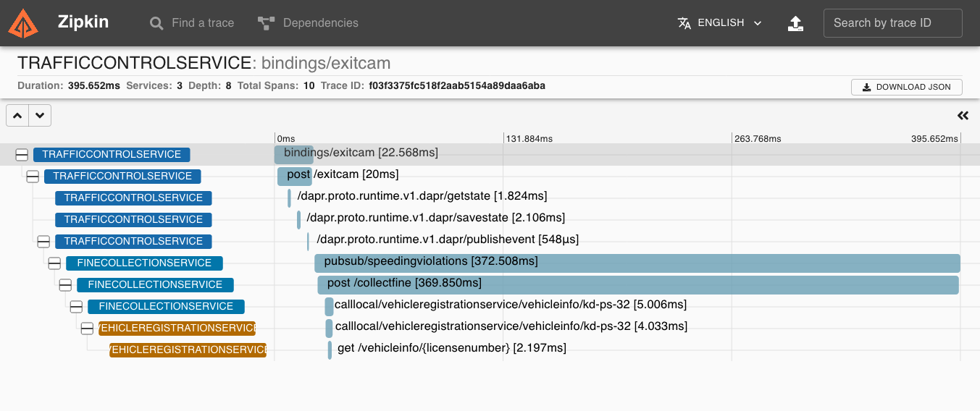Focus the Search by trace ID field

[x=892, y=23]
